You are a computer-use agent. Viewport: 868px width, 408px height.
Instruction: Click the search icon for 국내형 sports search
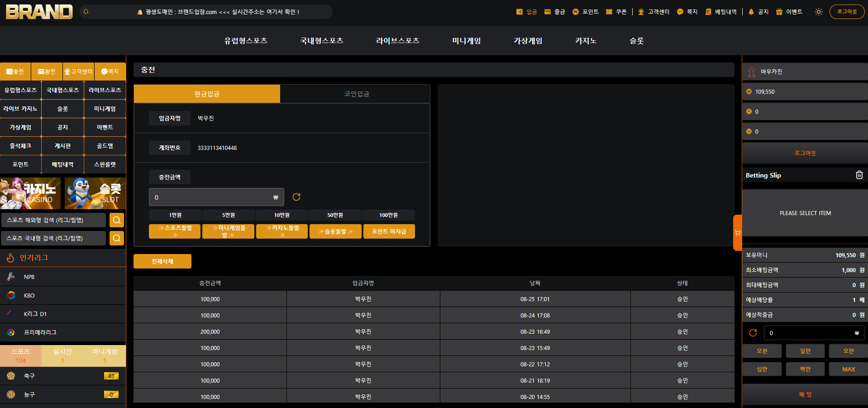(x=117, y=238)
